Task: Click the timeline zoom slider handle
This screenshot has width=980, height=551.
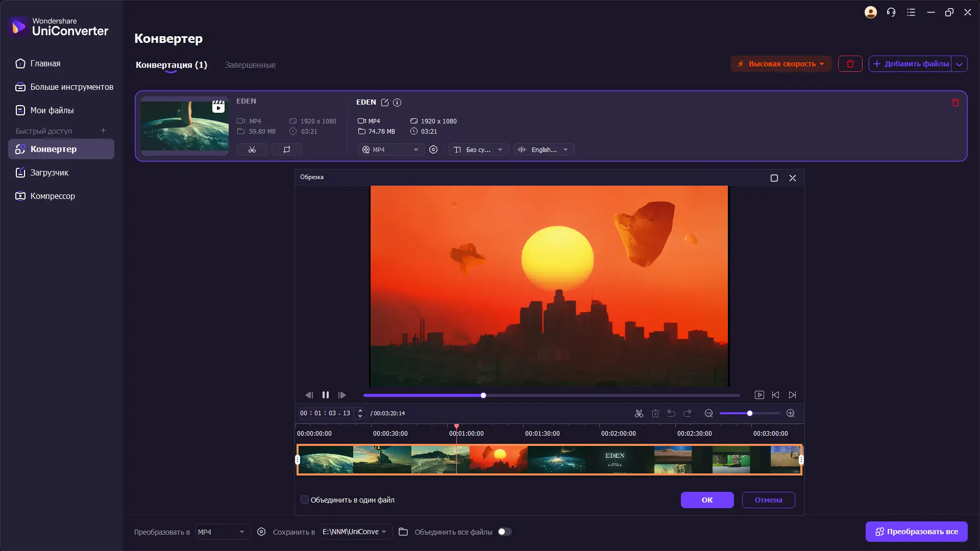Action: point(750,413)
